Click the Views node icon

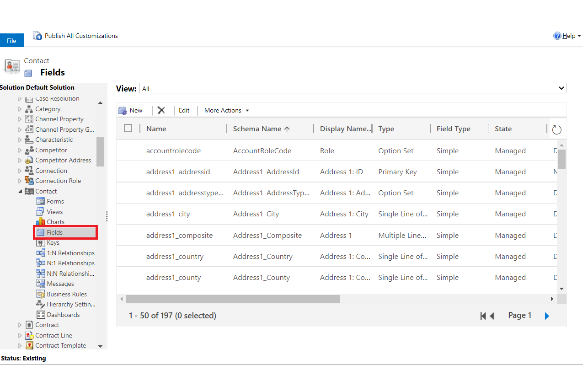[x=40, y=212]
